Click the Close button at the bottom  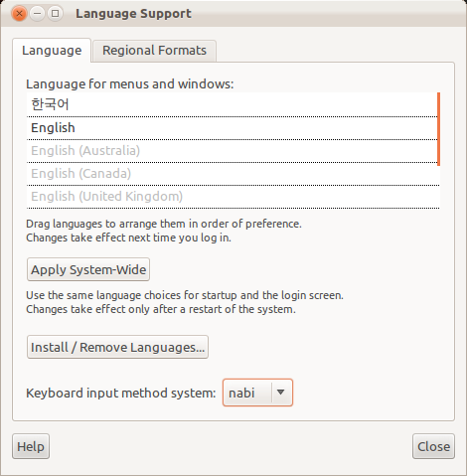tap(433, 446)
